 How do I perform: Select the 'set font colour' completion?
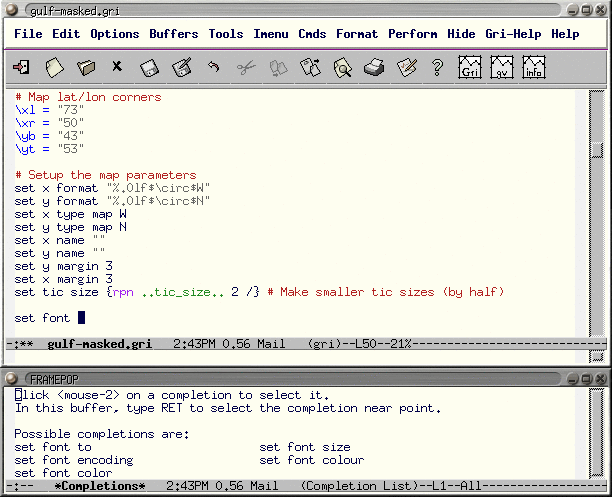tap(311, 460)
